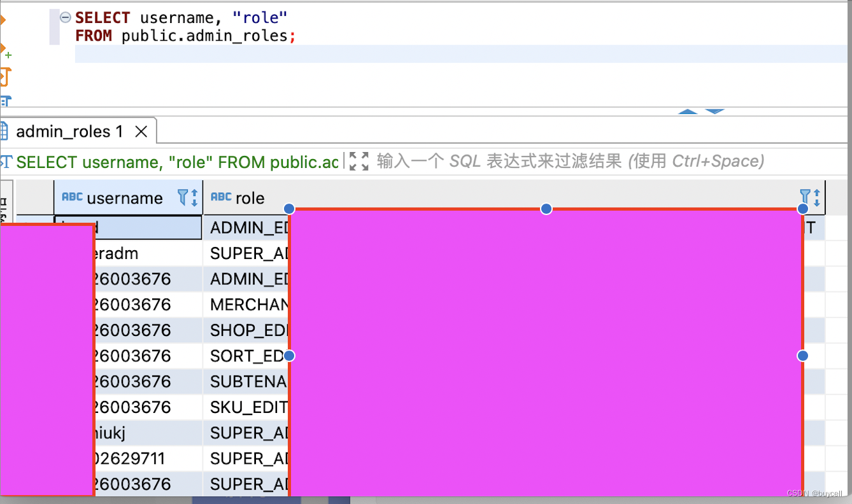Open username column filter and sort icon
Image resolution: width=852 pixels, height=504 pixels.
point(188,198)
